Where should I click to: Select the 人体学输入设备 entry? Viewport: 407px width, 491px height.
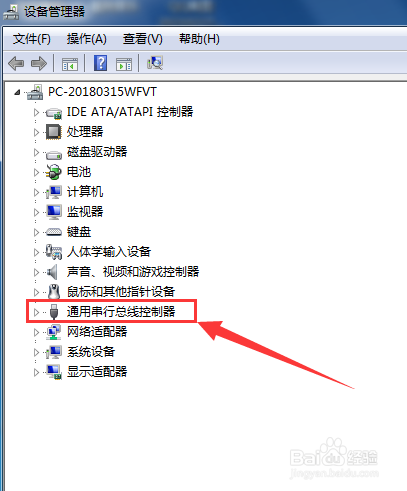[x=109, y=252]
